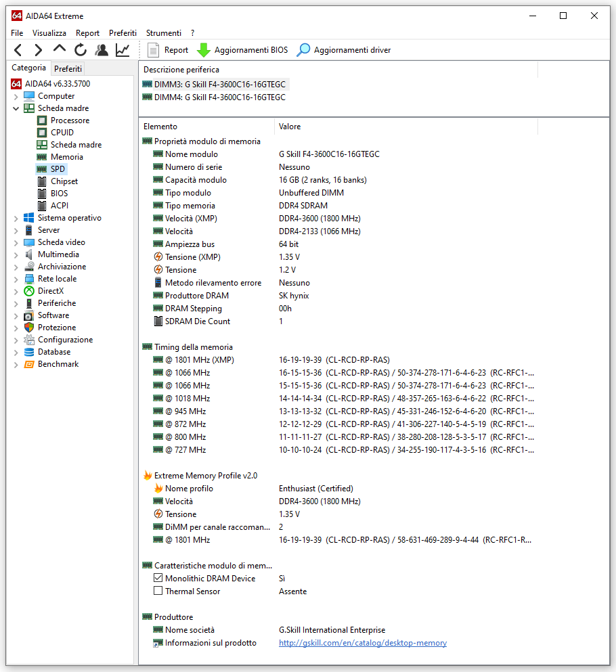Open the Visualizza menu

(x=49, y=33)
